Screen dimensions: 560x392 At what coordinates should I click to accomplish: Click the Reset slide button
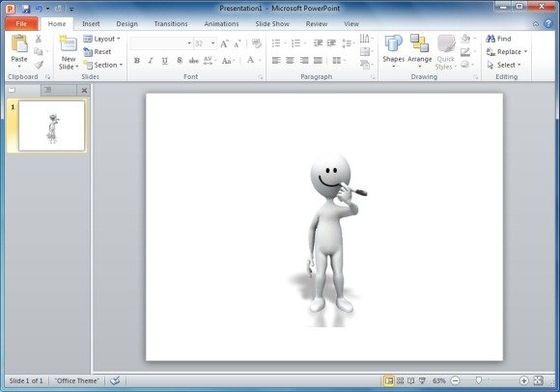98,52
